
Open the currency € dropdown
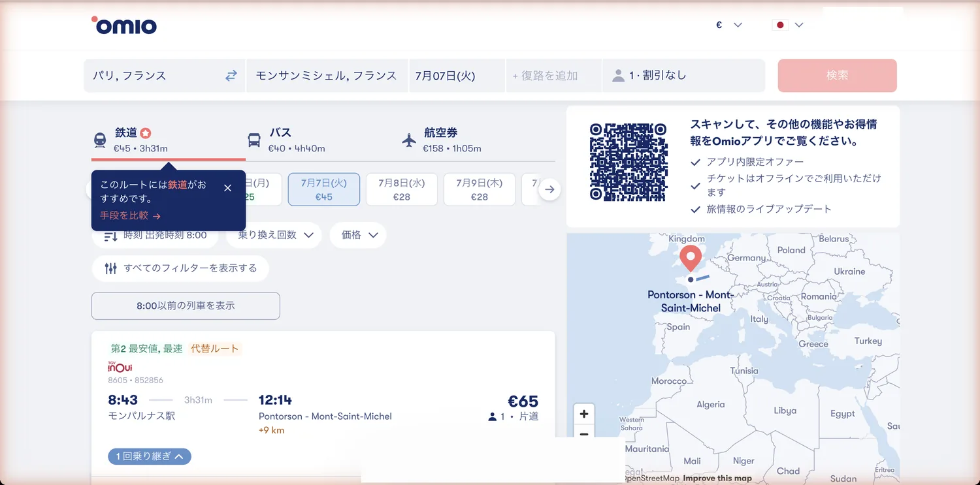pos(729,25)
